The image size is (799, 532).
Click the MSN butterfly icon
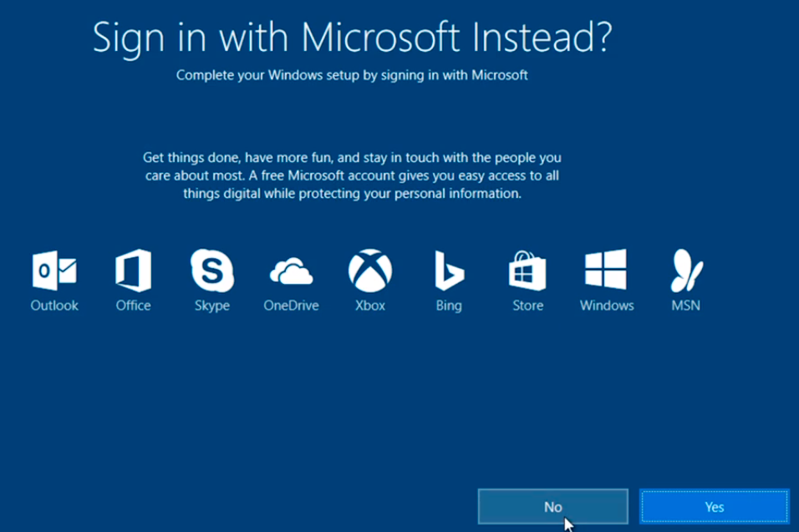click(x=685, y=271)
